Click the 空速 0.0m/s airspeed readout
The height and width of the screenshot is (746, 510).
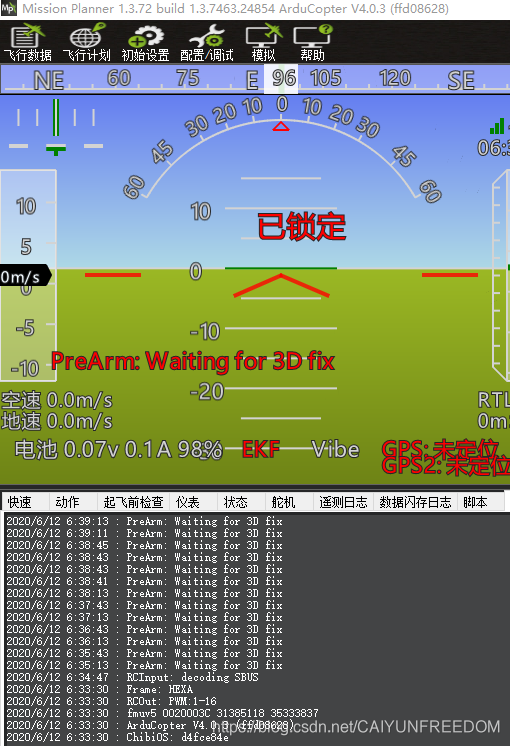coord(57,400)
